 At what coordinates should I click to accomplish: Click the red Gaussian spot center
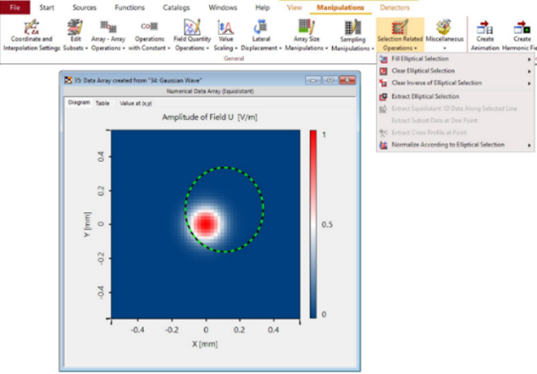pyautogui.click(x=205, y=224)
